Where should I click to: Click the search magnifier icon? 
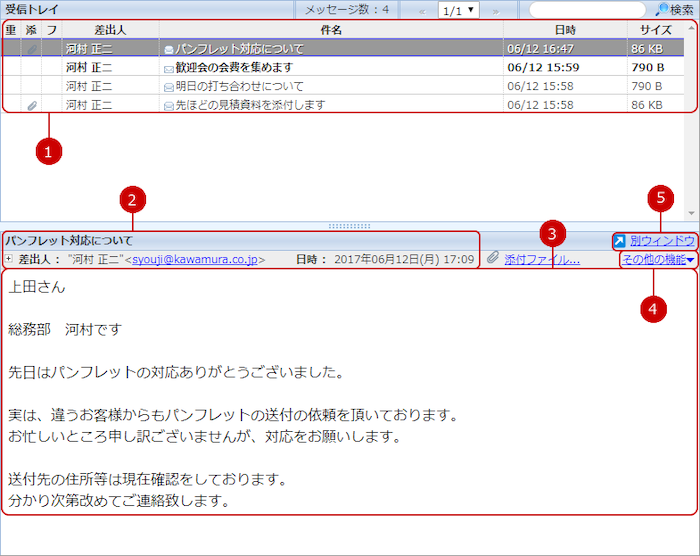coord(661,10)
